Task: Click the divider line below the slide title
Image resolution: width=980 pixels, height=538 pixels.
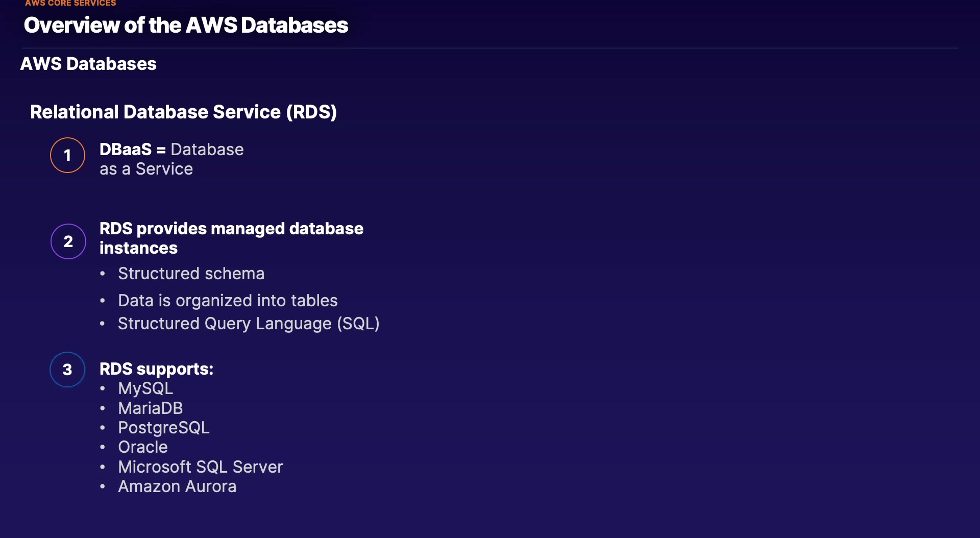Action: point(490,48)
